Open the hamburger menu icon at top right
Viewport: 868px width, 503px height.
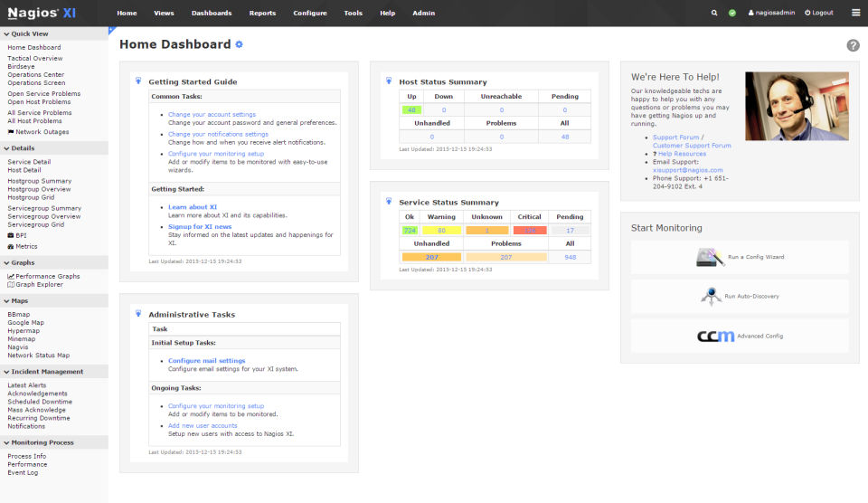[856, 13]
